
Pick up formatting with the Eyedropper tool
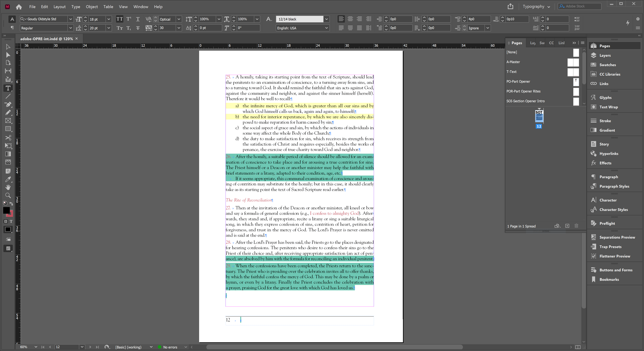(8, 179)
